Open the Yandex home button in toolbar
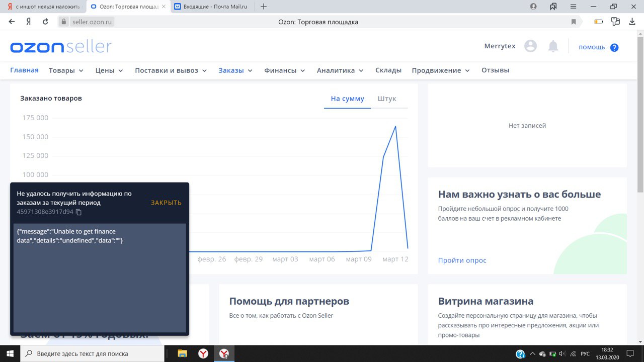This screenshot has width=644, height=362. pyautogui.click(x=29, y=22)
